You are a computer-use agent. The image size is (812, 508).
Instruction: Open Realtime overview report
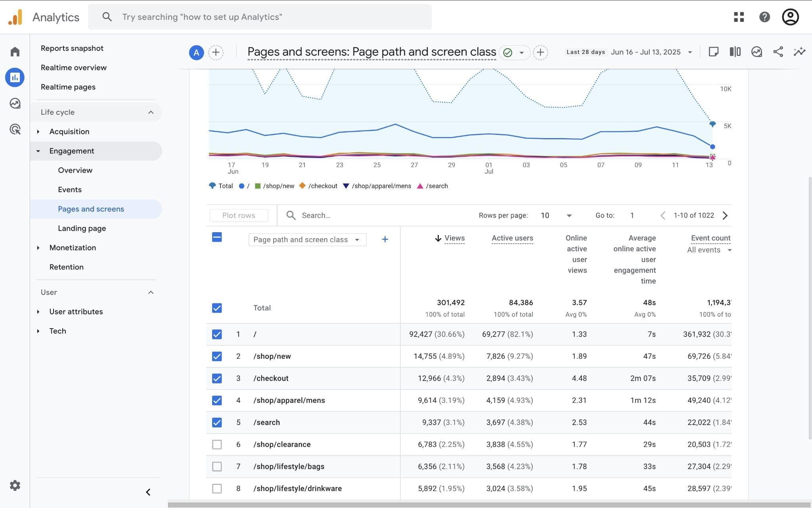[x=73, y=67]
